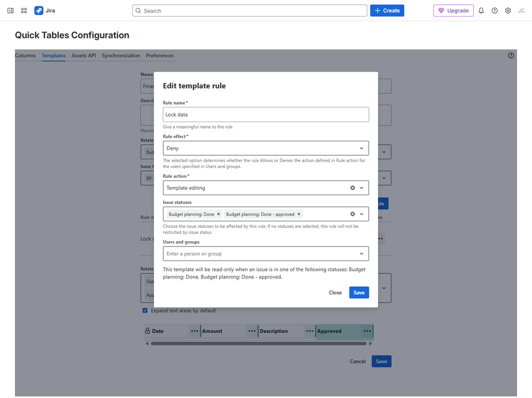Viewport: 532px width, 398px height.
Task: Open the Date column options menu
Action: pyautogui.click(x=195, y=331)
